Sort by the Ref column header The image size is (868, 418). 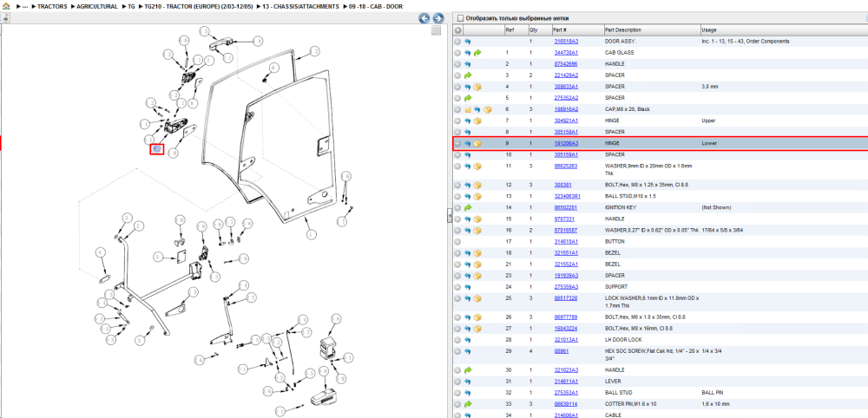tap(516, 29)
